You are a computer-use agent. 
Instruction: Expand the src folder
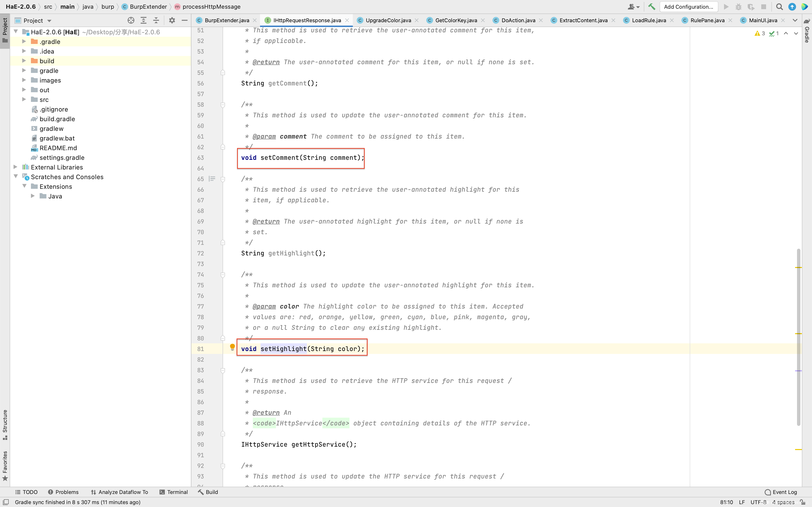(x=24, y=99)
